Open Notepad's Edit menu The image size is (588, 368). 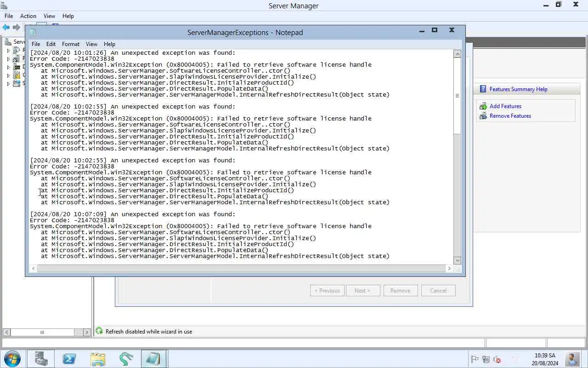(x=51, y=44)
